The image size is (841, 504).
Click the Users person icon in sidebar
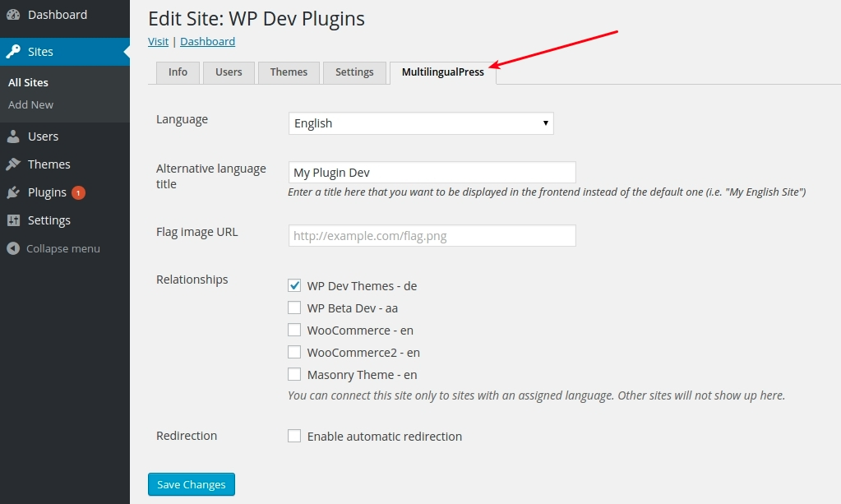pos(13,136)
